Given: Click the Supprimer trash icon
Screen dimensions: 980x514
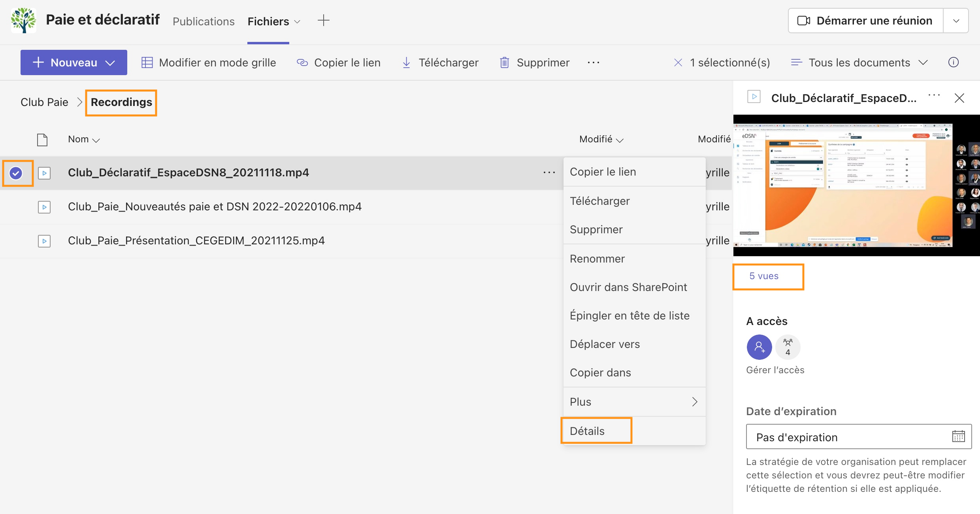Looking at the screenshot, I should coord(504,62).
